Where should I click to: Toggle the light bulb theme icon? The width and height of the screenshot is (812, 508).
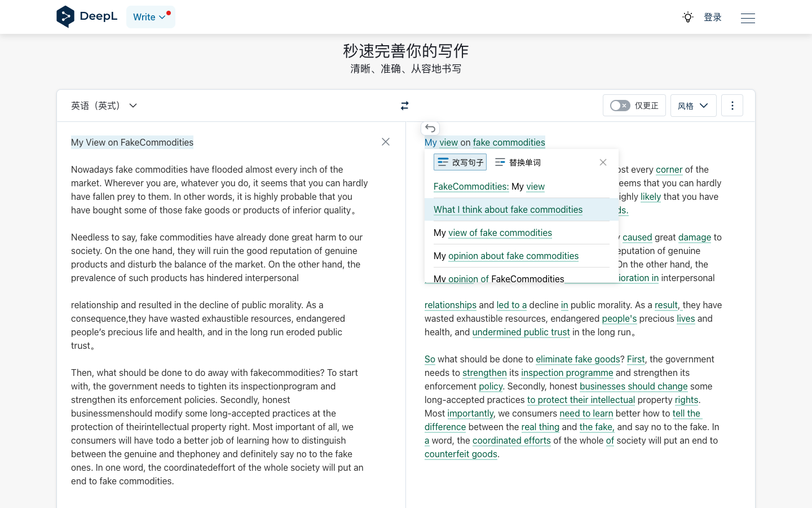tap(687, 17)
